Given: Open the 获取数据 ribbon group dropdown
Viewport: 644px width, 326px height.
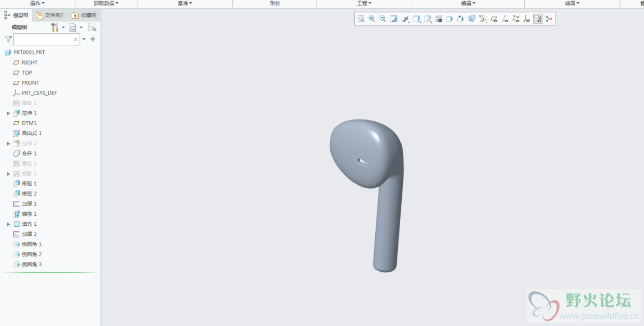Looking at the screenshot, I should (106, 3).
